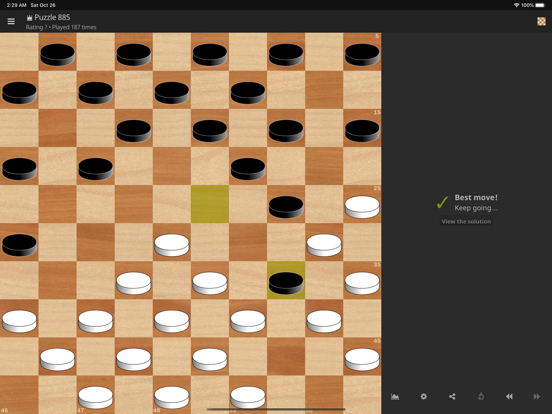Tap the share icon
The width and height of the screenshot is (552, 414).
452,396
